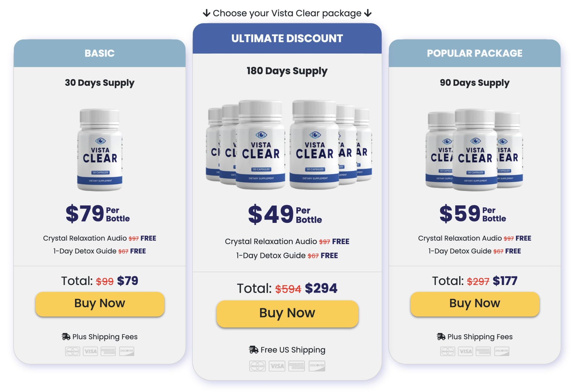Screen dimensions: 571x392
Task: Click the shipping truck icon in Basic card
Action: [66, 337]
